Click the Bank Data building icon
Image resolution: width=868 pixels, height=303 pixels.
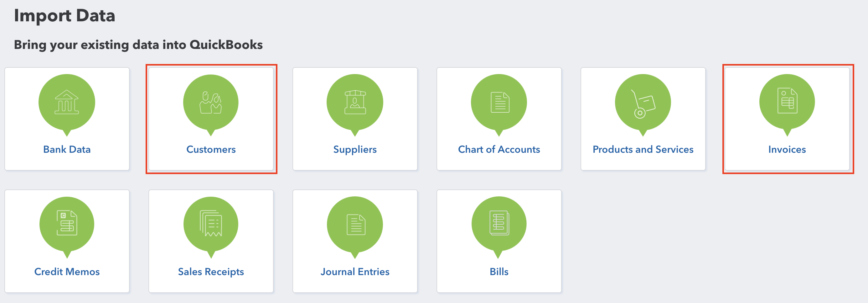(x=67, y=102)
